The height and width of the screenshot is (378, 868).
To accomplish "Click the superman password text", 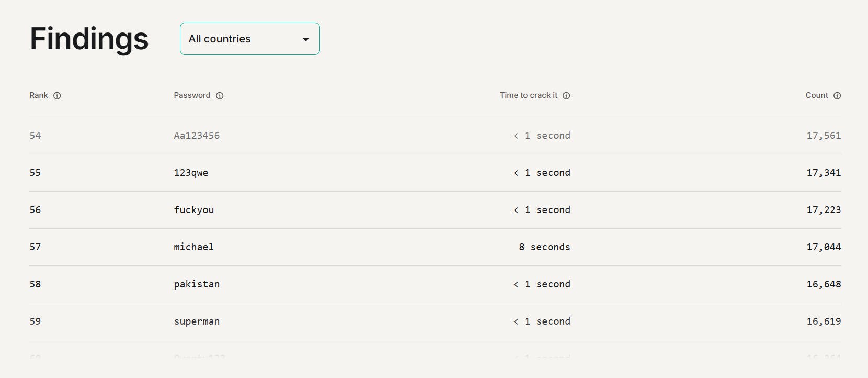I will point(197,321).
